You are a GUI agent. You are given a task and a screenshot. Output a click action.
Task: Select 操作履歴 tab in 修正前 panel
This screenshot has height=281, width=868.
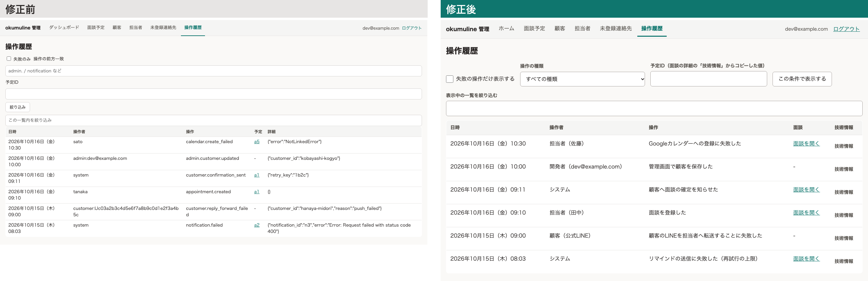[193, 28]
